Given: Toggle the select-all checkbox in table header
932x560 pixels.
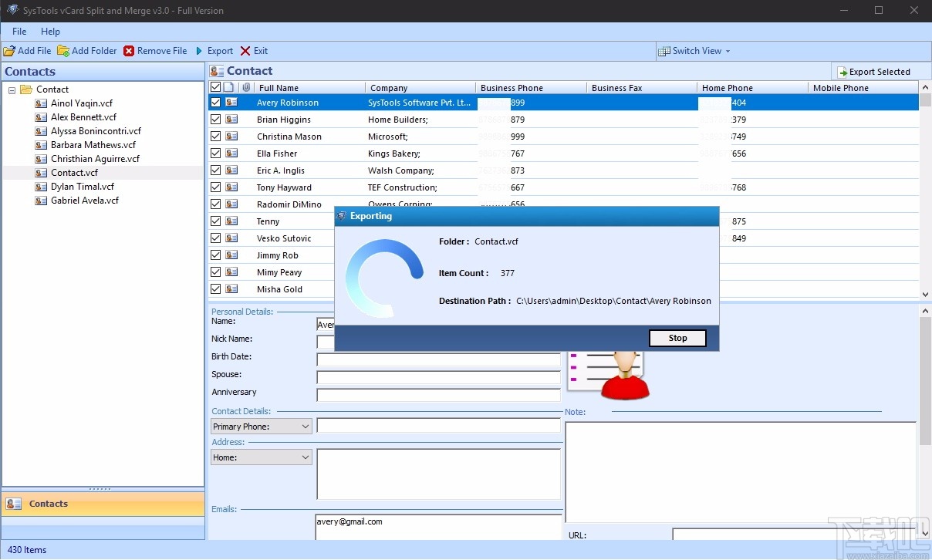Looking at the screenshot, I should click(216, 88).
